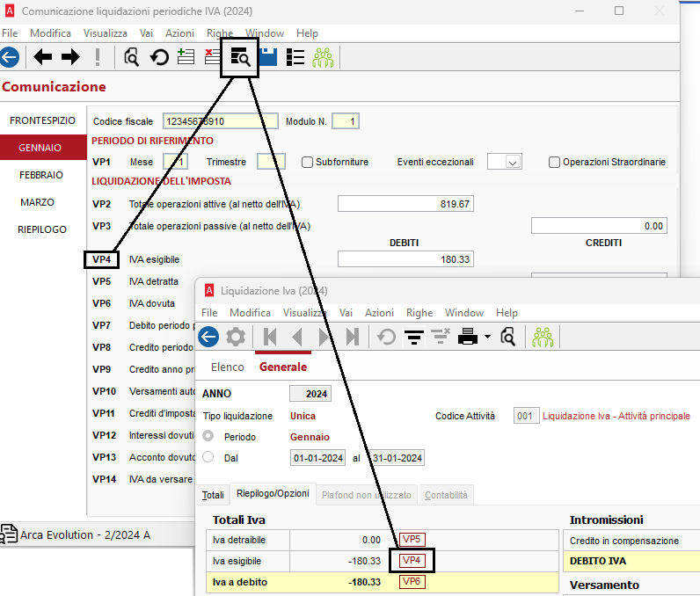Open Window menu in Liquidazione Iva window
This screenshot has height=596, width=700.
coord(464,313)
